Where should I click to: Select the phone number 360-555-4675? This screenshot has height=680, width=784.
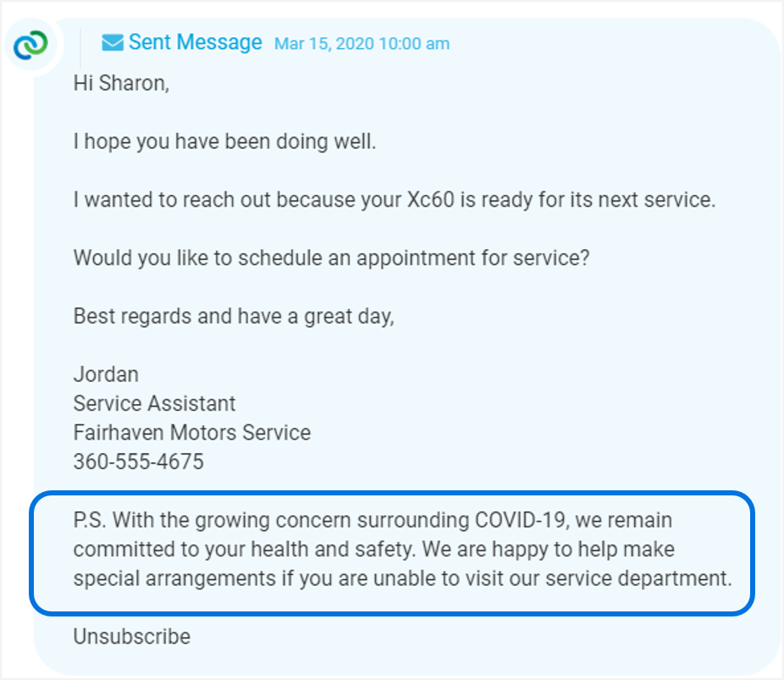point(139,462)
